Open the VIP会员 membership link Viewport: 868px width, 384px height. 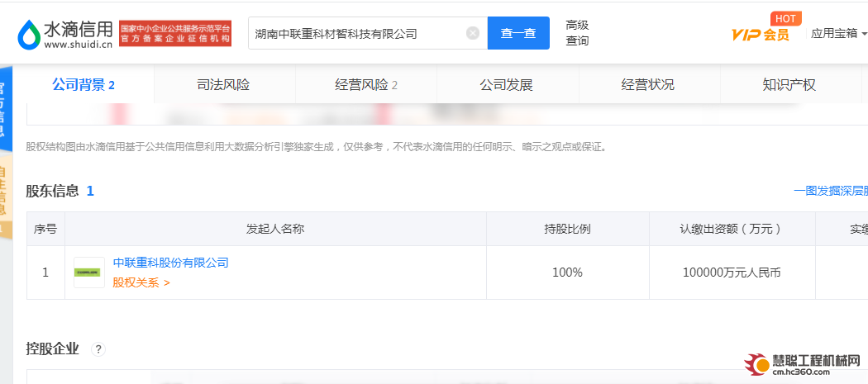point(760,35)
